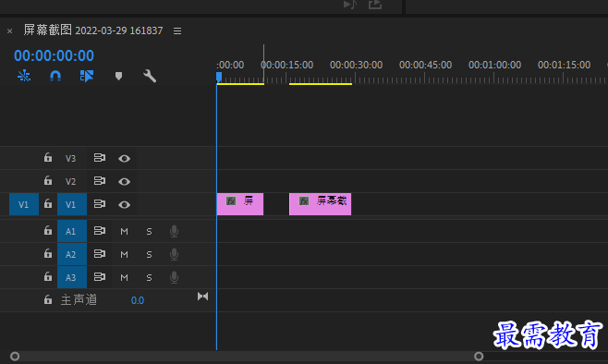The image size is (608, 364).
Task: Click the master track output icon
Action: tap(202, 297)
